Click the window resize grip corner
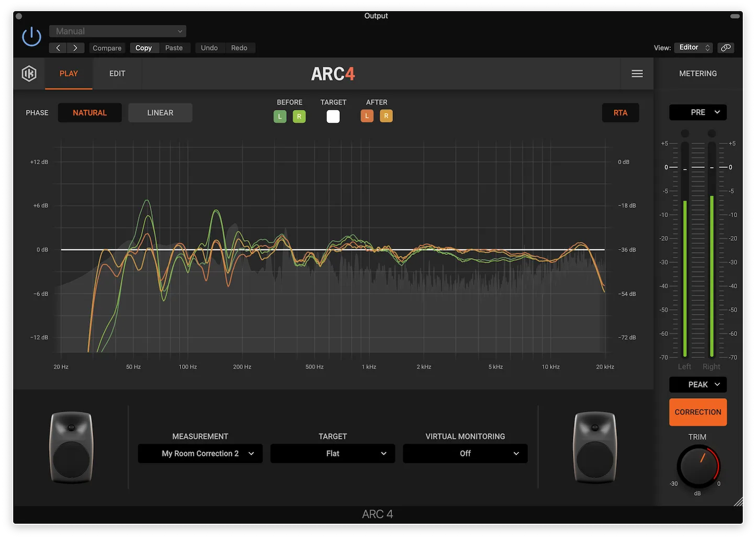The width and height of the screenshot is (756, 539). [x=738, y=501]
